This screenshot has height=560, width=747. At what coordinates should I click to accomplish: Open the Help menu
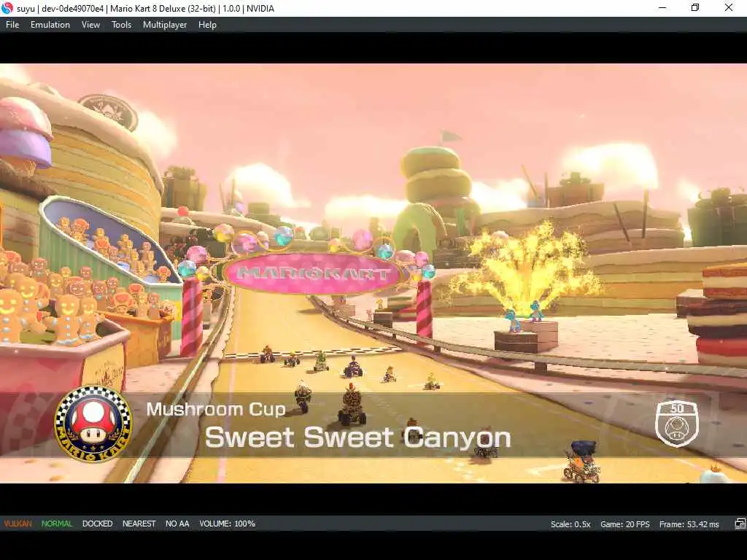point(207,25)
